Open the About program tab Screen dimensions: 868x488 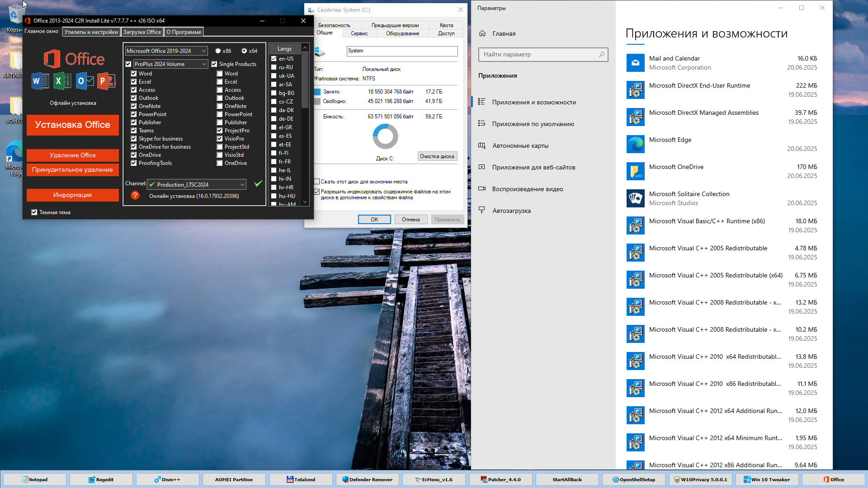(184, 32)
